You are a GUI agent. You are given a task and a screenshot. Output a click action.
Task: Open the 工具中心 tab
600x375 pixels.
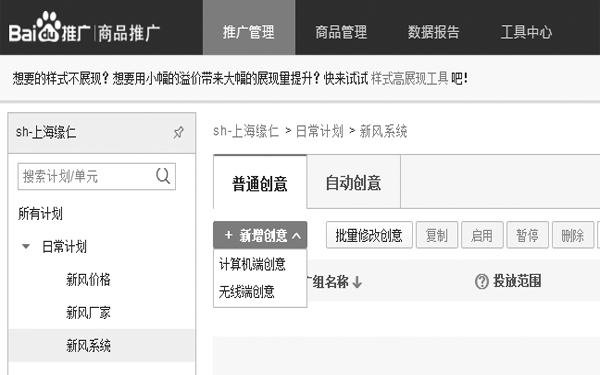[526, 32]
